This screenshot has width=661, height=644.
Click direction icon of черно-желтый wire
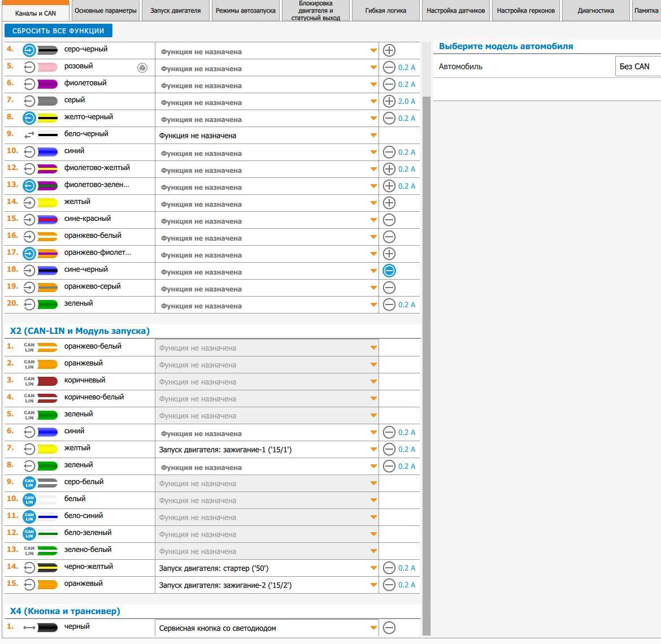[29, 568]
